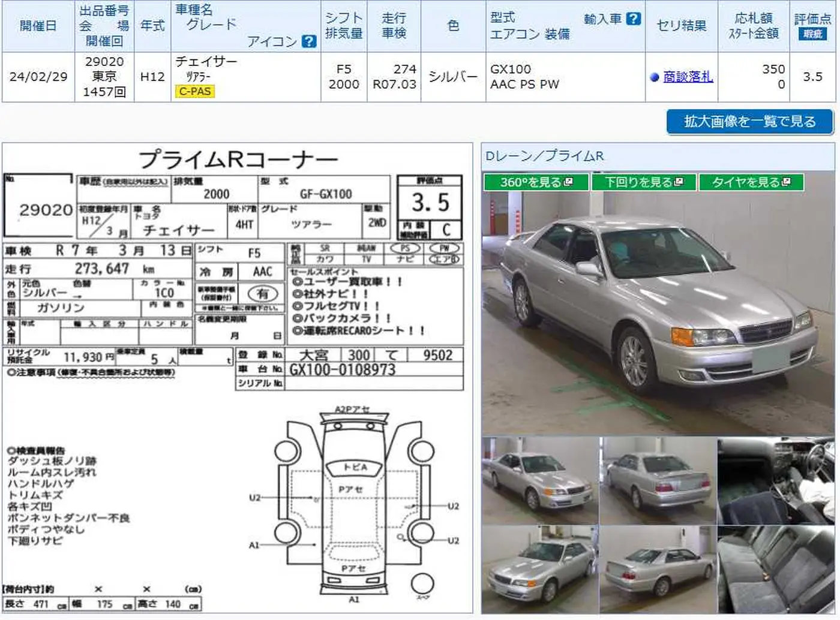Open the タイヤを見る tire view
This screenshot has width=840, height=620.
(751, 182)
